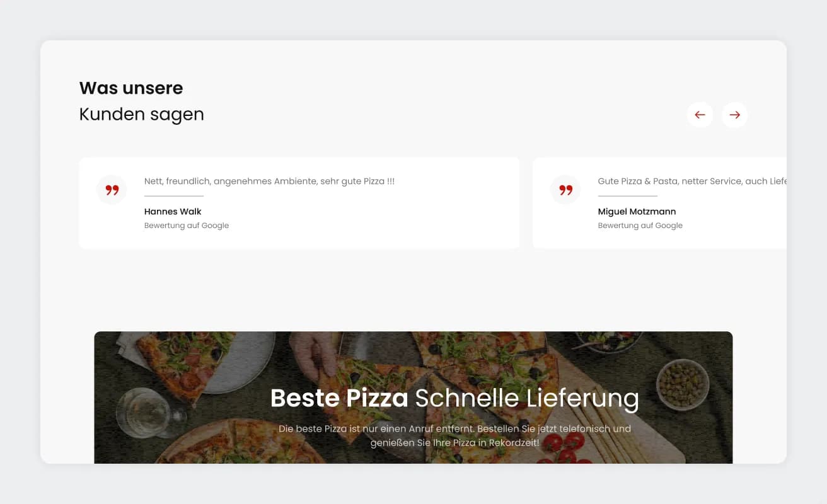Open Hannes Walk's Google review
This screenshot has width=827, height=504.
click(x=187, y=225)
